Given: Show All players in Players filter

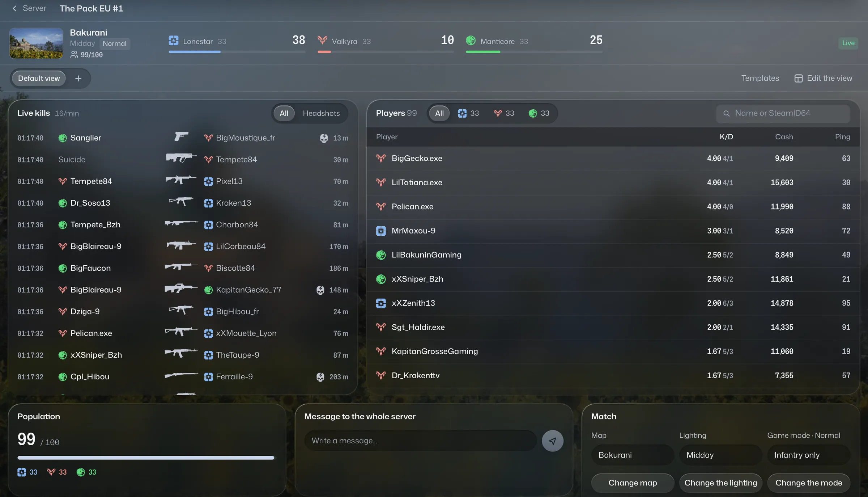Looking at the screenshot, I should (439, 113).
